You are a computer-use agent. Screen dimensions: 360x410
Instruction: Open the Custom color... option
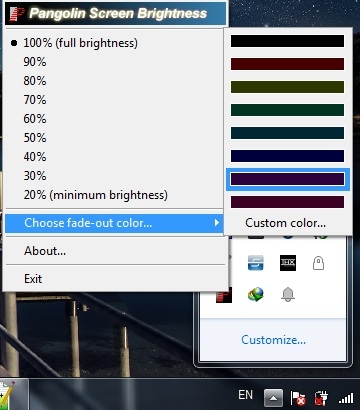288,223
